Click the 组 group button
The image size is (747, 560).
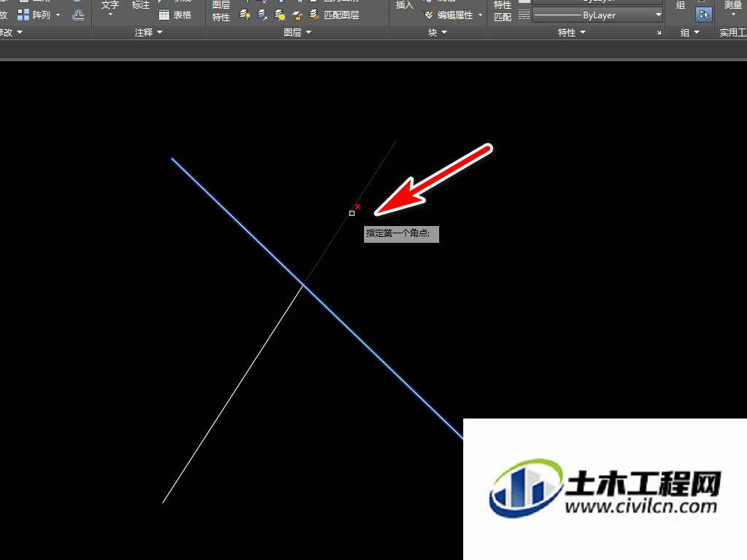coord(681,5)
